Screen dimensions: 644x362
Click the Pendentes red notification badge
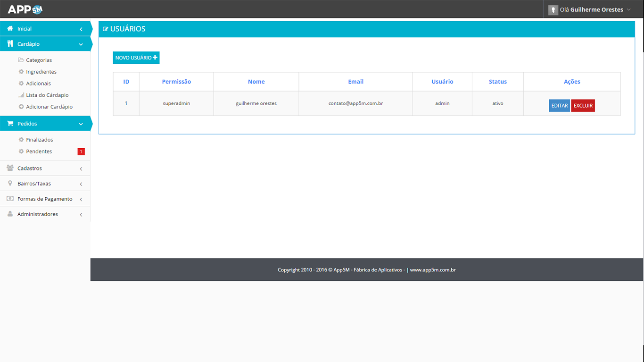[x=81, y=152]
